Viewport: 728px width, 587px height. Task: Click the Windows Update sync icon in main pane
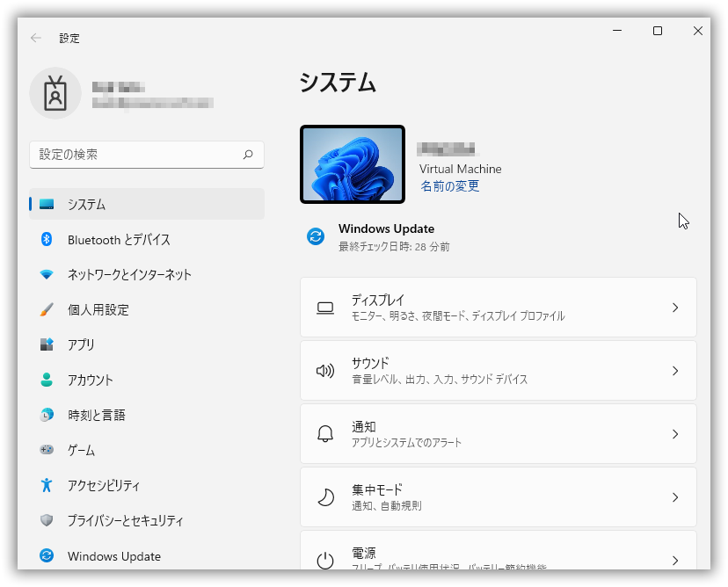pos(316,236)
